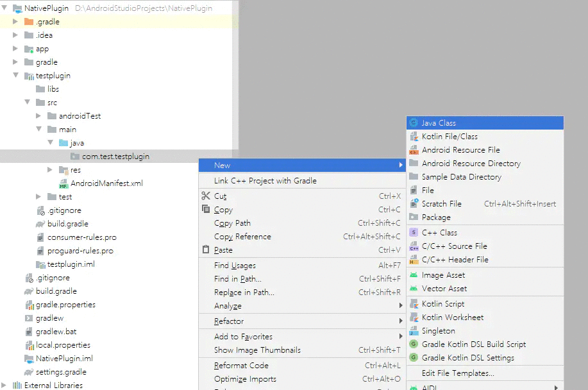The height and width of the screenshot is (390, 588).
Task: Select the proguard-rules.pro file
Action: click(x=80, y=251)
